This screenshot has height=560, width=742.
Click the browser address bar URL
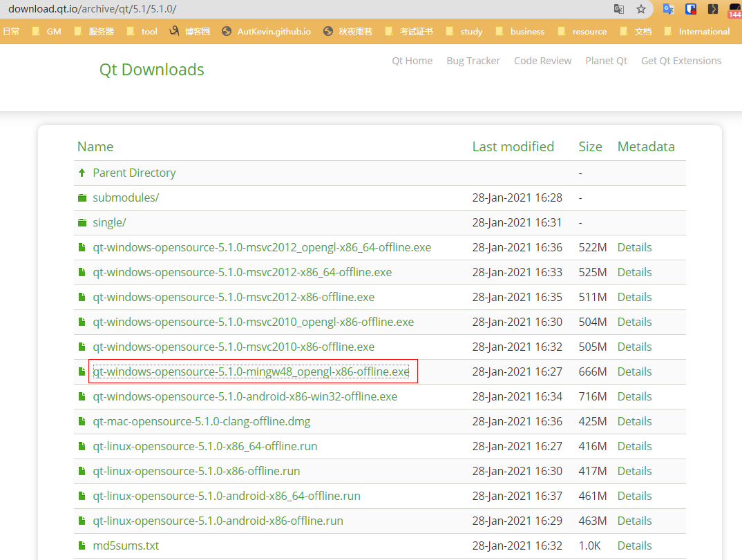coord(93,9)
